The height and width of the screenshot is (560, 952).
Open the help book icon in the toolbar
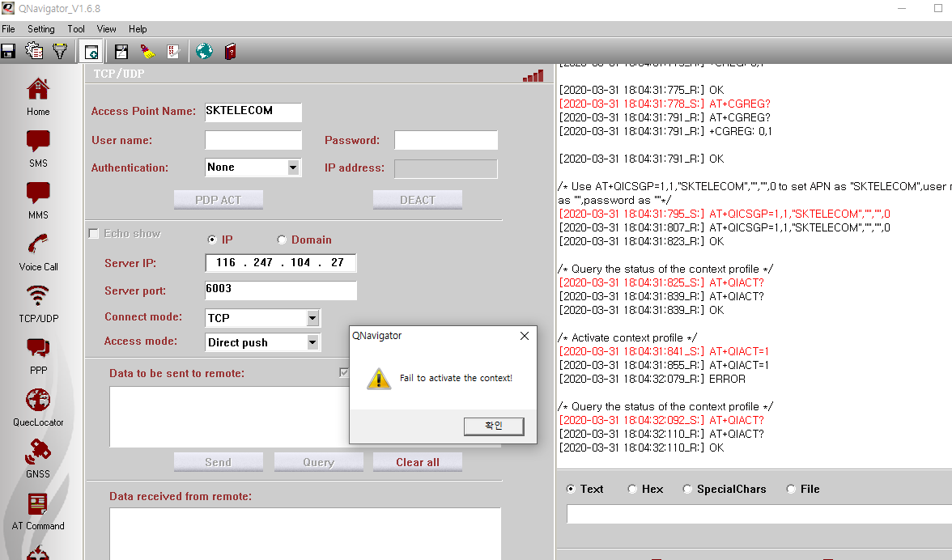coord(232,50)
